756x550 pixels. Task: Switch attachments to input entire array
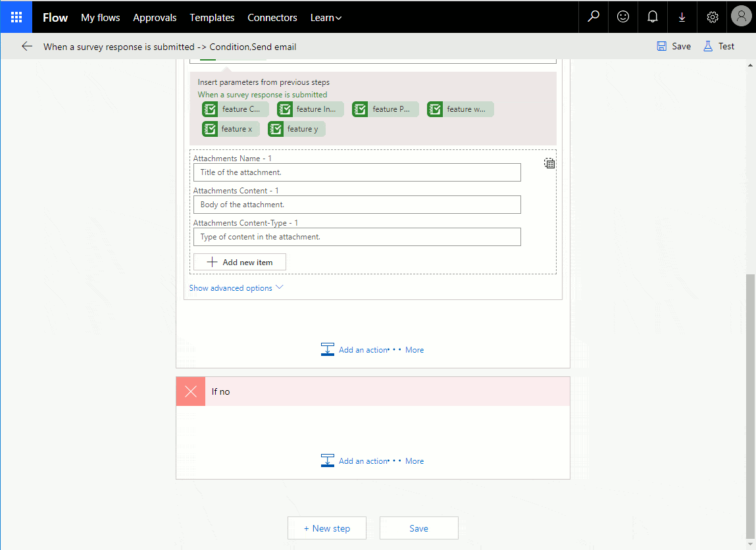(x=549, y=163)
